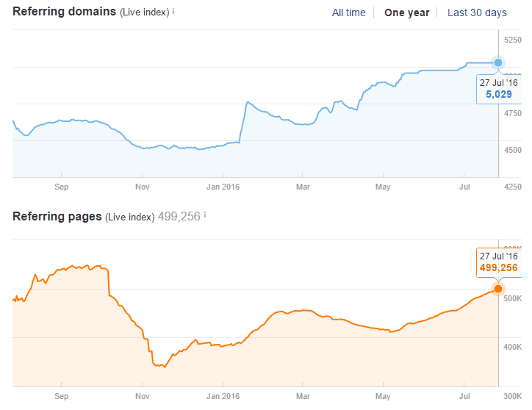The height and width of the screenshot is (410, 532).
Task: Click blue data point marker on domains chart
Action: (x=498, y=62)
